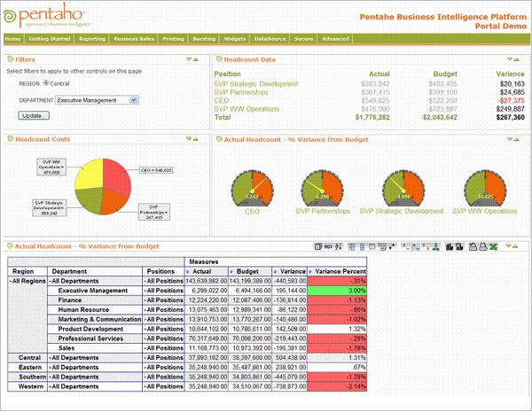The width and height of the screenshot is (532, 412).
Task: Sort by Variance Percent column header
Action: pos(310,272)
